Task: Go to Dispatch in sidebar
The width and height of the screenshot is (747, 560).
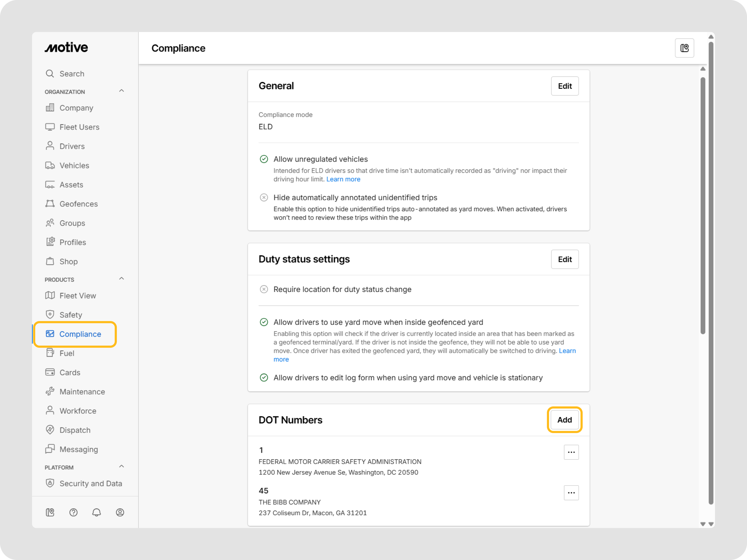Action: tap(75, 430)
